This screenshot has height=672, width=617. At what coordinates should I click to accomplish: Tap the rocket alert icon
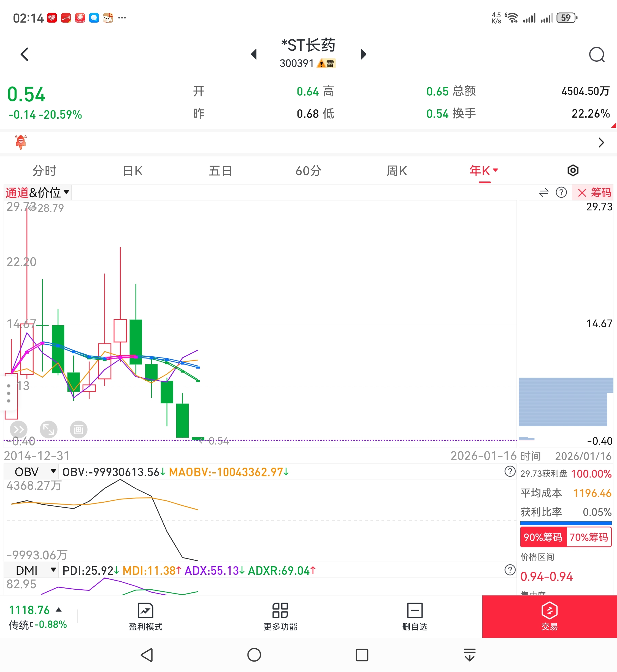21,142
